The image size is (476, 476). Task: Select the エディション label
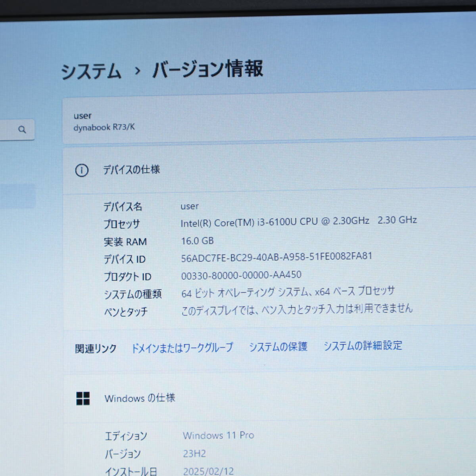tap(126, 436)
